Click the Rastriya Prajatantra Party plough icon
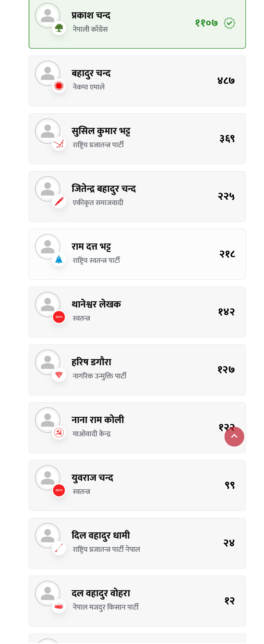The width and height of the screenshot is (264, 644). coord(59,144)
